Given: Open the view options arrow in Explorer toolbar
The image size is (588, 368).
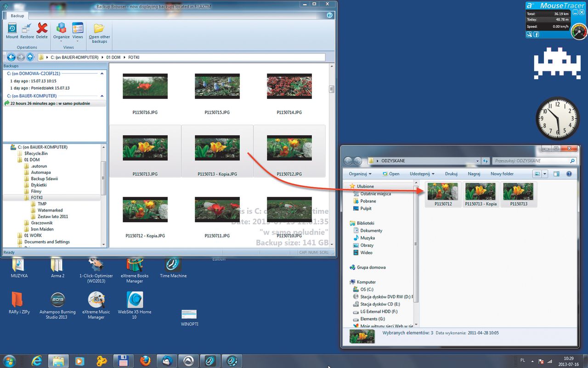Looking at the screenshot, I should click(545, 174).
